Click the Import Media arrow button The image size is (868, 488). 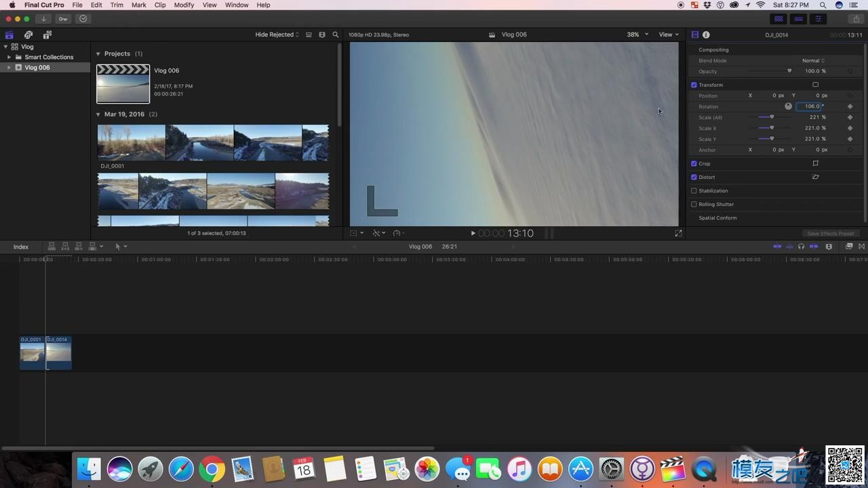tap(43, 19)
